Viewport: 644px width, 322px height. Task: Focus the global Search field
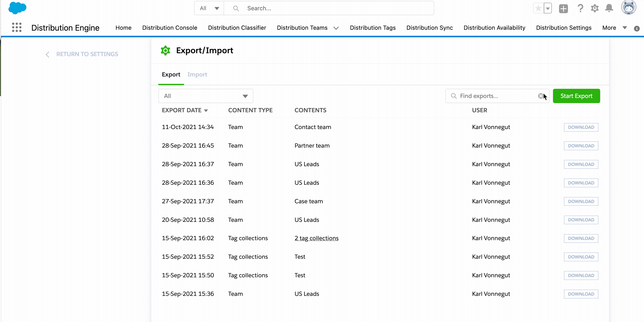coord(329,8)
